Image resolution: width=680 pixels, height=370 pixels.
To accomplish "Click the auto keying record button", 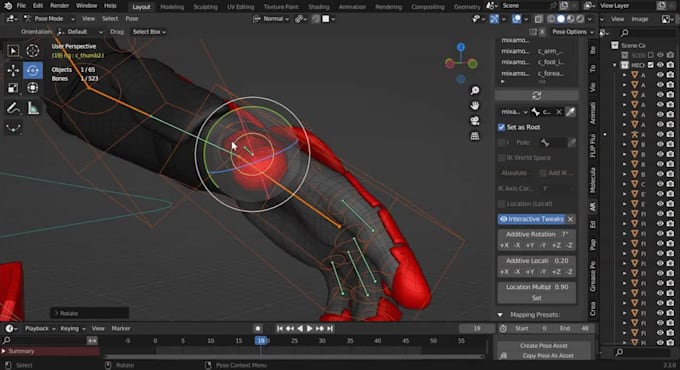I will [257, 329].
